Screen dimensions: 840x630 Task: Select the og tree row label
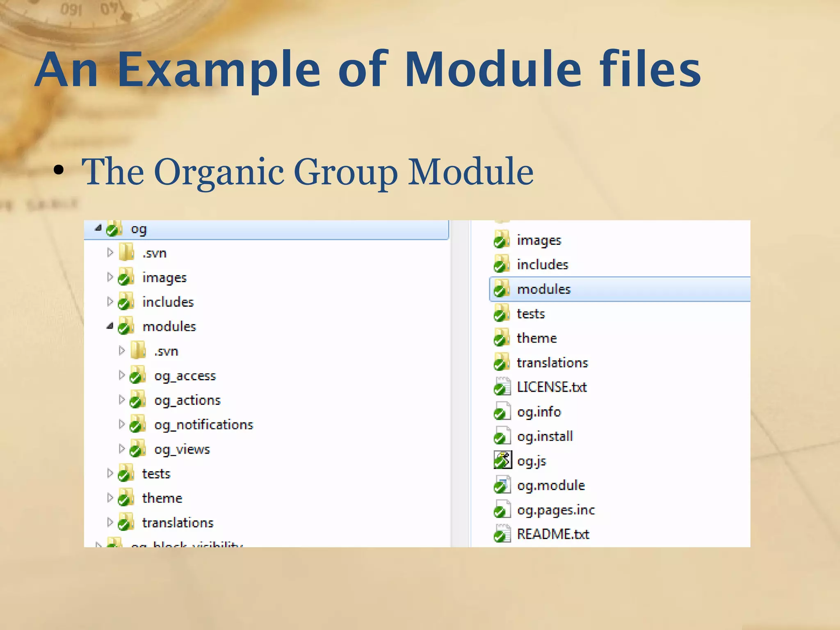[139, 229]
